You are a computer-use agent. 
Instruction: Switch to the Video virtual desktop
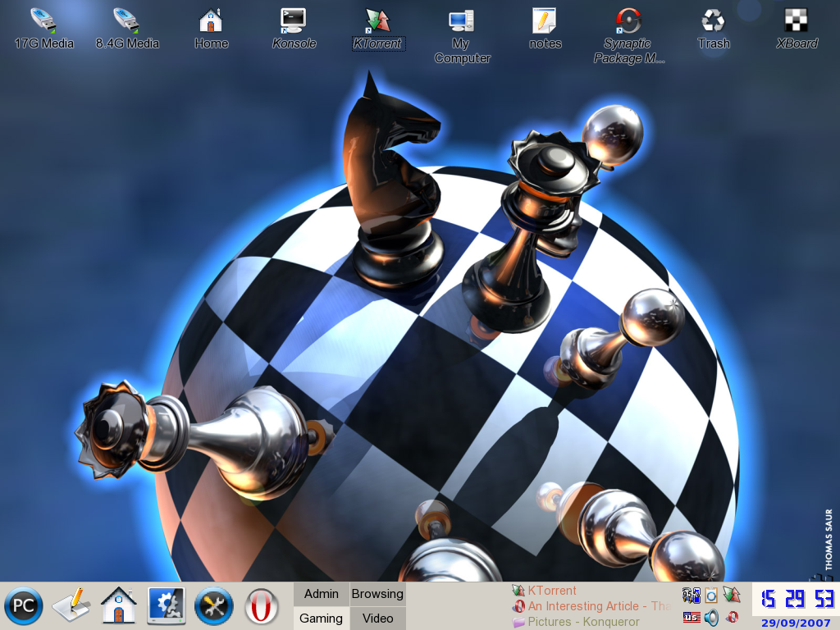point(377,619)
